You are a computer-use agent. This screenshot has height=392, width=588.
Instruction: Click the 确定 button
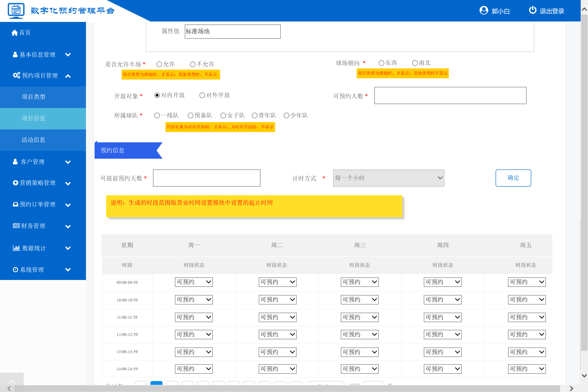point(513,178)
